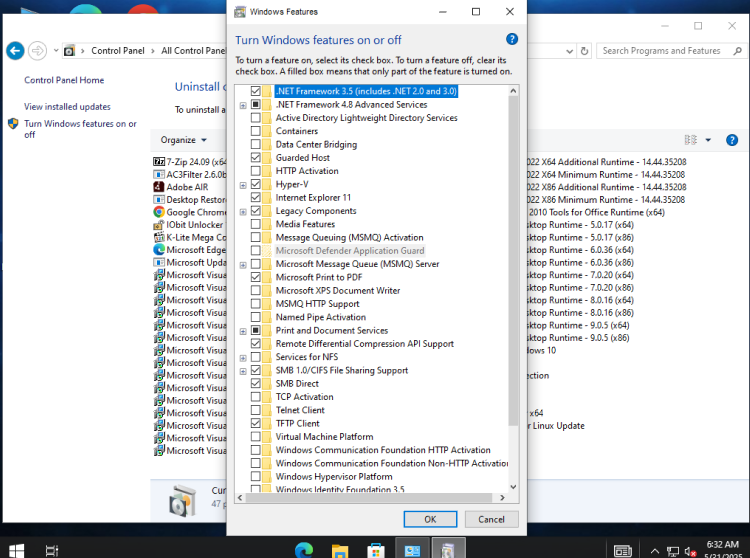This screenshot has height=558, width=750.
Task: Select Microsoft Edge program entry
Action: [190, 250]
